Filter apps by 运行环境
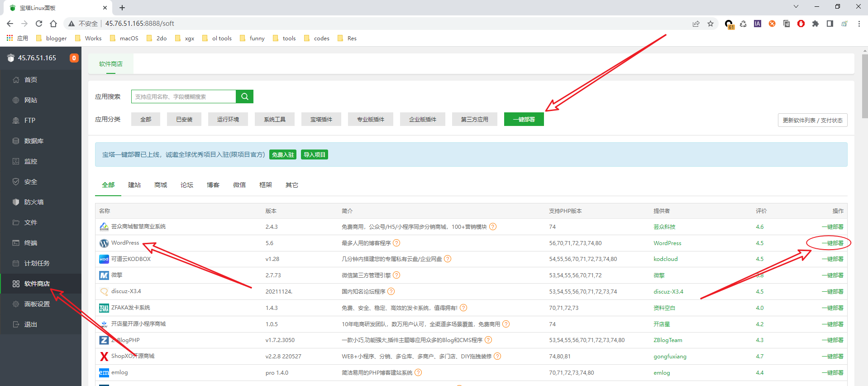This screenshot has width=868, height=386. (x=228, y=119)
